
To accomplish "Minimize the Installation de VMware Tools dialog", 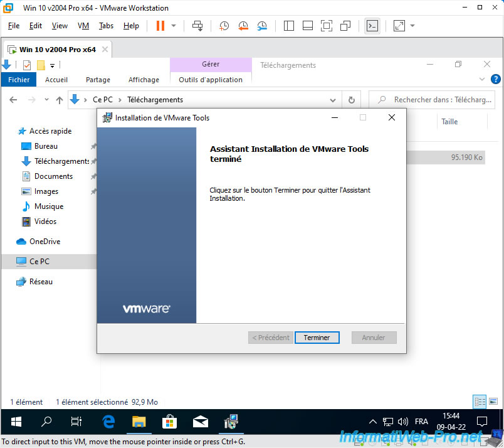I will pos(335,117).
